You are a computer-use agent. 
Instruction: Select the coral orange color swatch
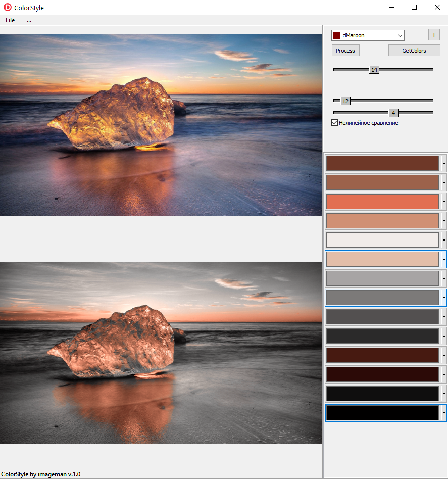(382, 202)
